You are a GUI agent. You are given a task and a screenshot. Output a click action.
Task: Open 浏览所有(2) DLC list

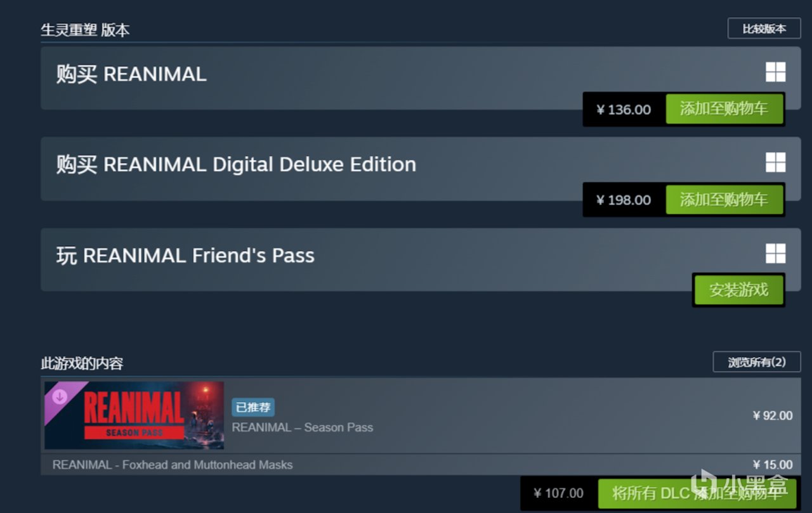click(x=756, y=361)
